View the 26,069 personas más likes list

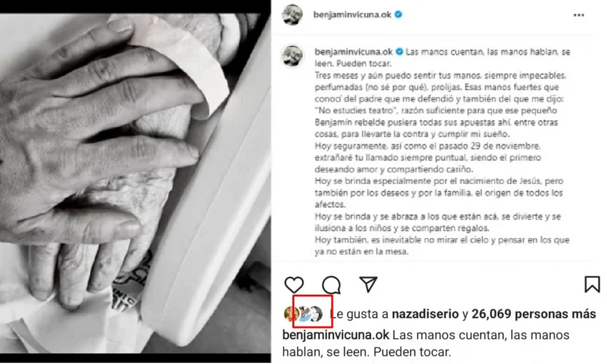(534, 314)
